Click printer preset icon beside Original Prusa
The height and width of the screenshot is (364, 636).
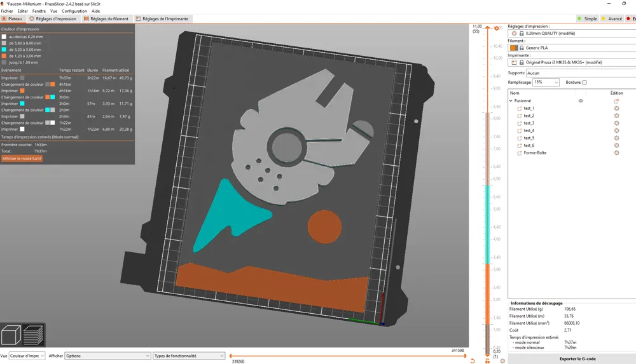(x=515, y=62)
